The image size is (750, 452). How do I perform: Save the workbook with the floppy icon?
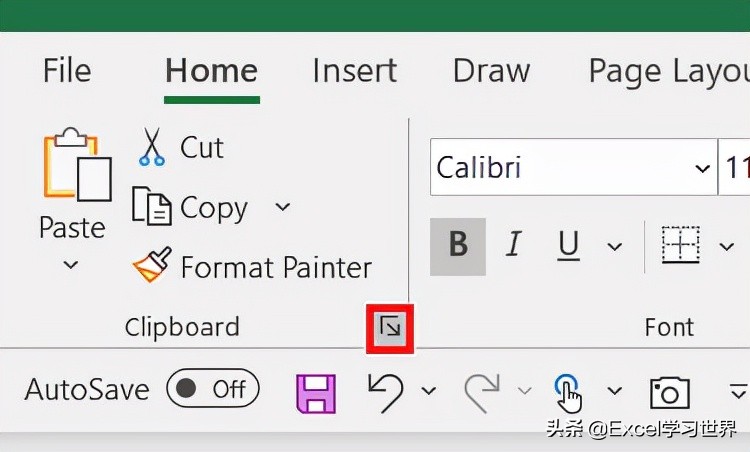point(316,390)
